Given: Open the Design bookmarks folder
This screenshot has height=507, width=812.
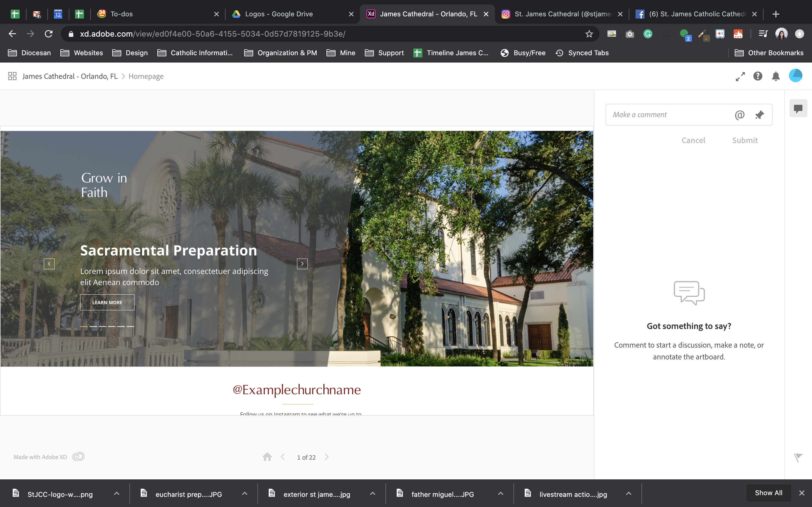Looking at the screenshot, I should click(130, 53).
